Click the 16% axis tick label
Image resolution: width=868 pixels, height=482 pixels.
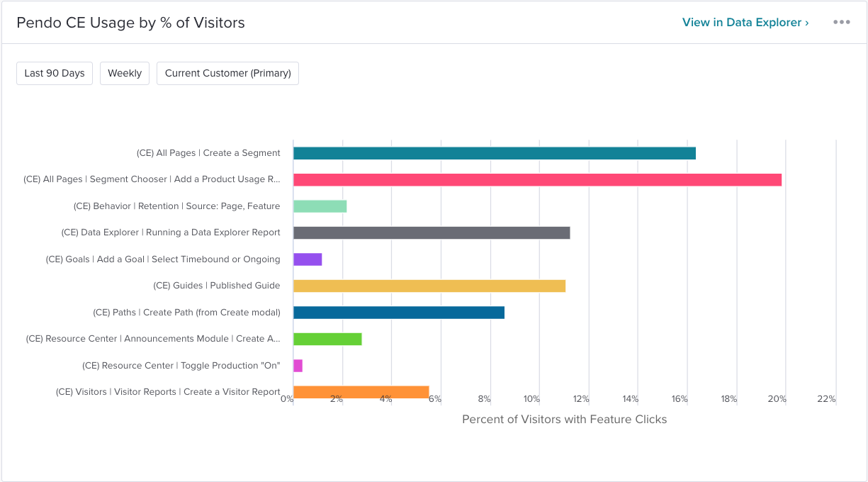(x=680, y=399)
